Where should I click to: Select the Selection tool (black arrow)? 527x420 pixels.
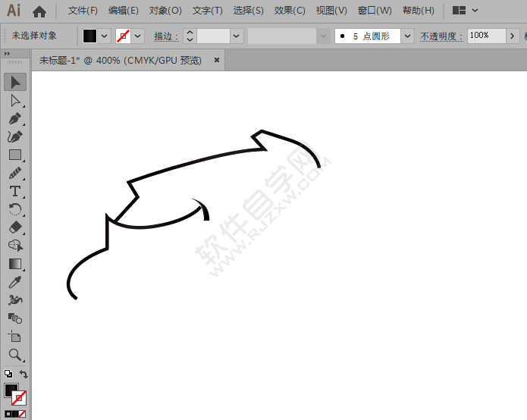point(15,82)
